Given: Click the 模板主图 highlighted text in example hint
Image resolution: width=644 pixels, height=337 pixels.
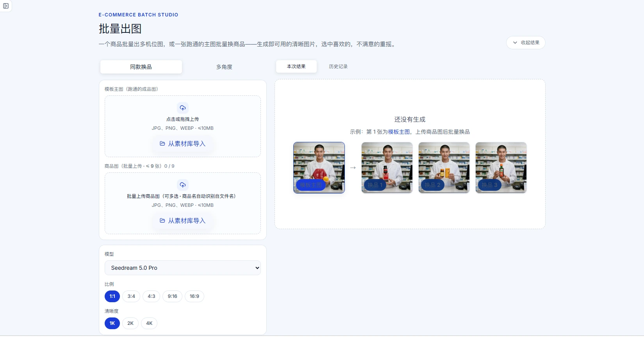Looking at the screenshot, I should pos(399,132).
